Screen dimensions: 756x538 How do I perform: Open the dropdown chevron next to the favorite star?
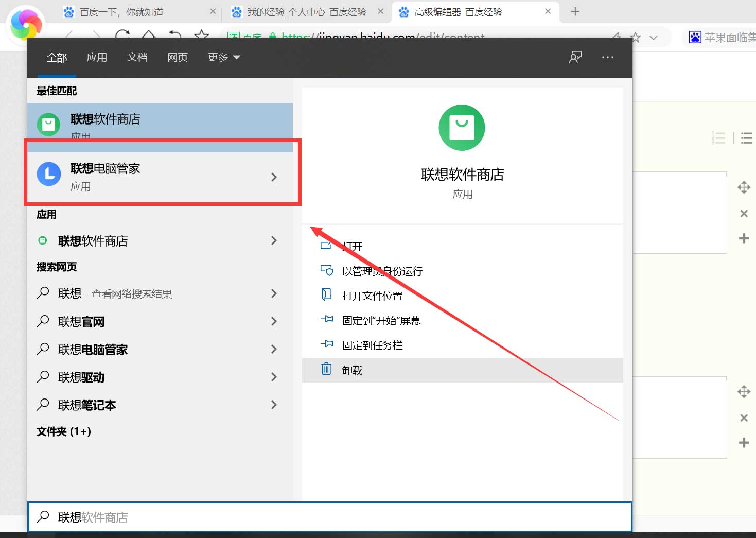click(x=654, y=38)
